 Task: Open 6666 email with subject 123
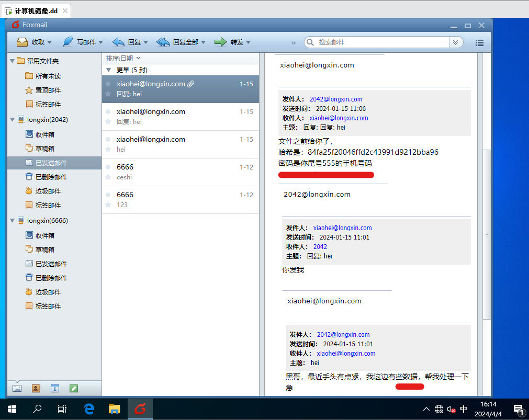tap(181, 200)
